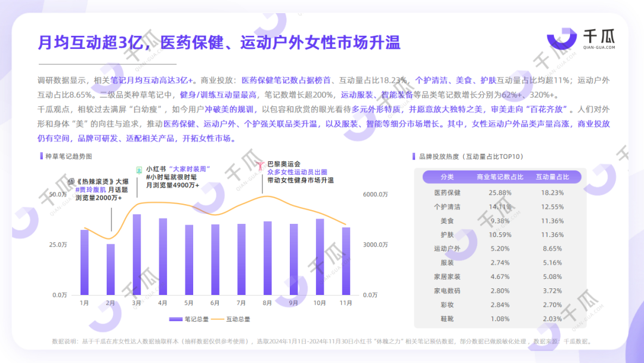The image size is (644, 363).
Task: Select the 4月 bar in the chart
Action: pos(163,257)
